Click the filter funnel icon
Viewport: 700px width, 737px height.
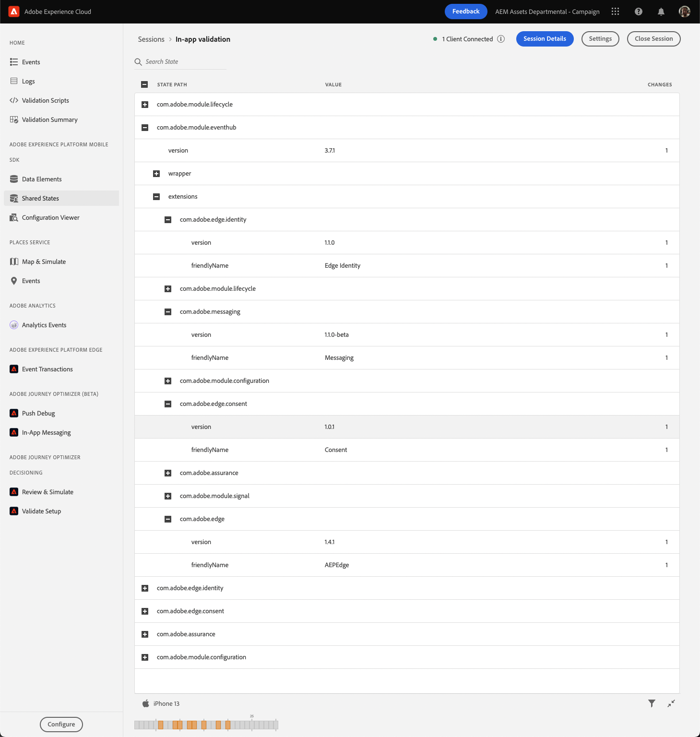pos(652,703)
